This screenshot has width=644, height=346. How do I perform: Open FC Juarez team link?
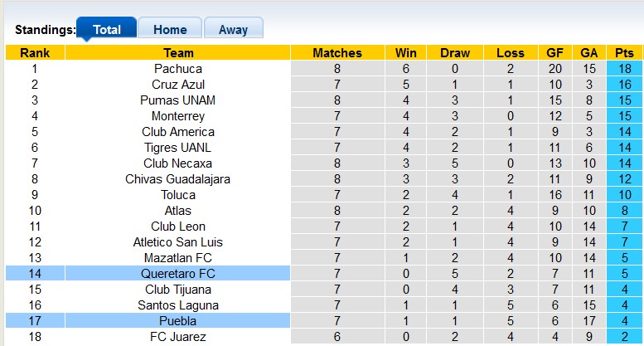pyautogui.click(x=177, y=337)
